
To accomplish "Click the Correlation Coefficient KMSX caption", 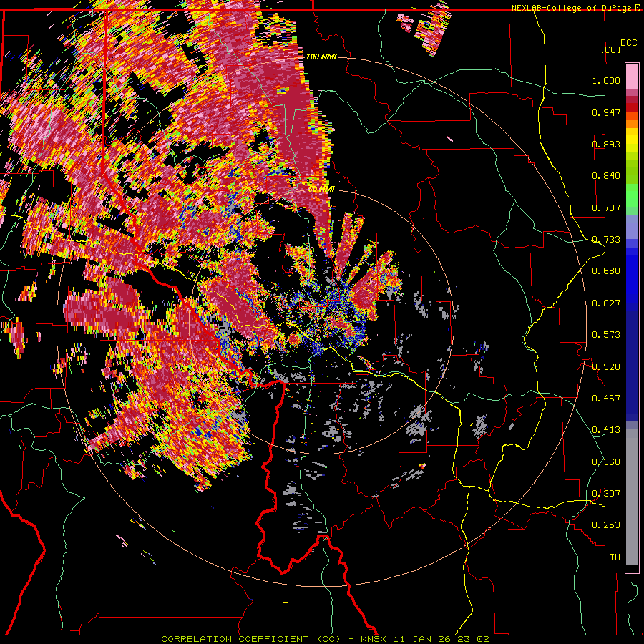I will (x=325, y=639).
